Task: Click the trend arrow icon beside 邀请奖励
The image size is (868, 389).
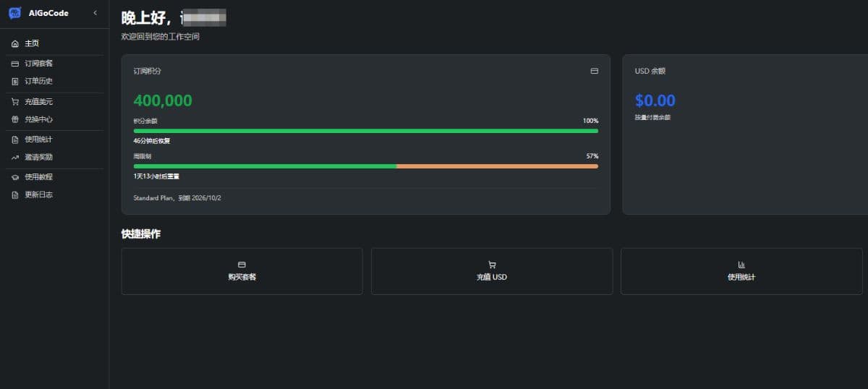Action: tap(15, 158)
